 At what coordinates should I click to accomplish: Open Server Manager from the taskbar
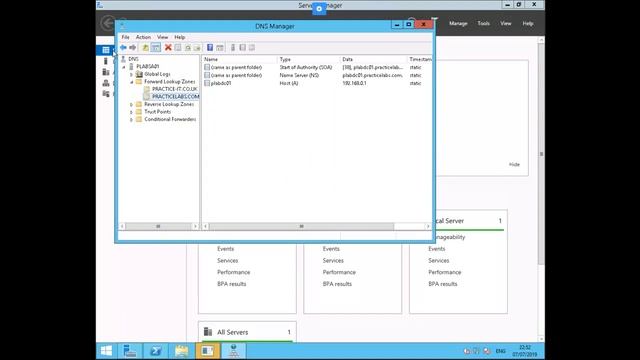click(x=130, y=351)
